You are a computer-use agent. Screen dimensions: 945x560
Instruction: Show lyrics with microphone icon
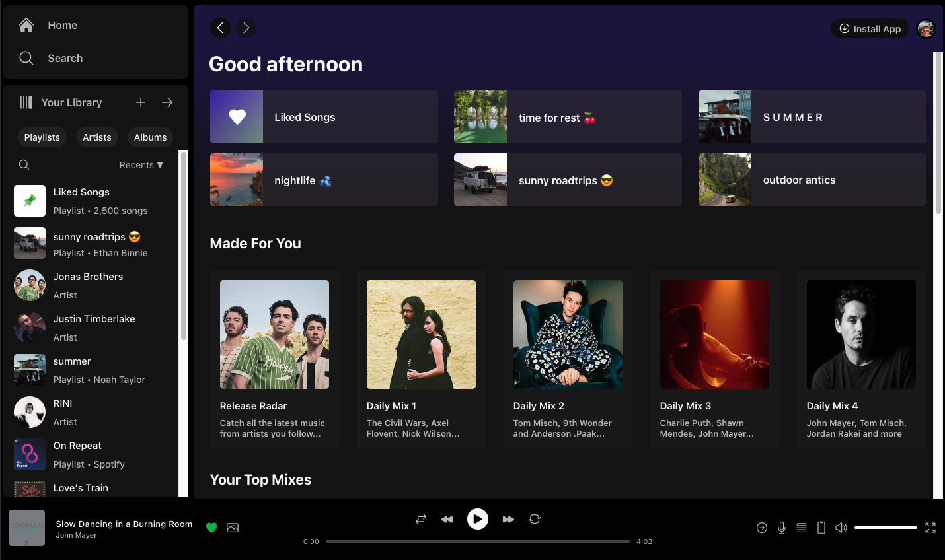pyautogui.click(x=782, y=528)
